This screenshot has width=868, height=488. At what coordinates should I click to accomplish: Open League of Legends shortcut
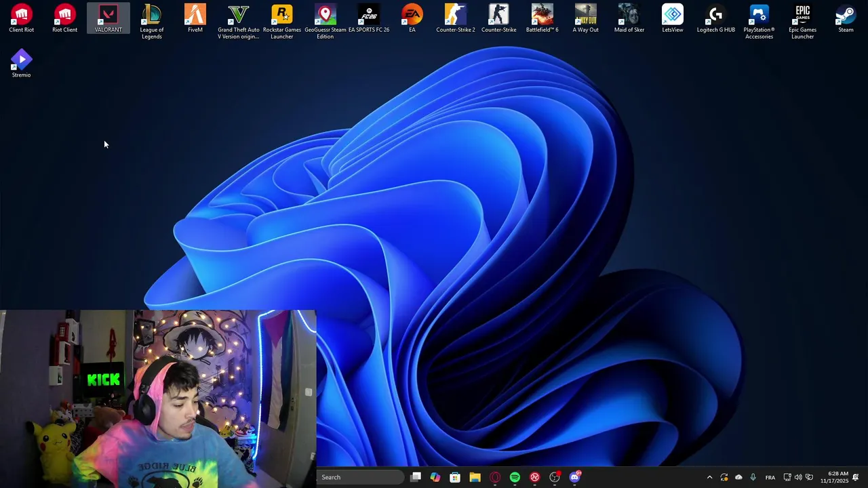[x=152, y=22]
